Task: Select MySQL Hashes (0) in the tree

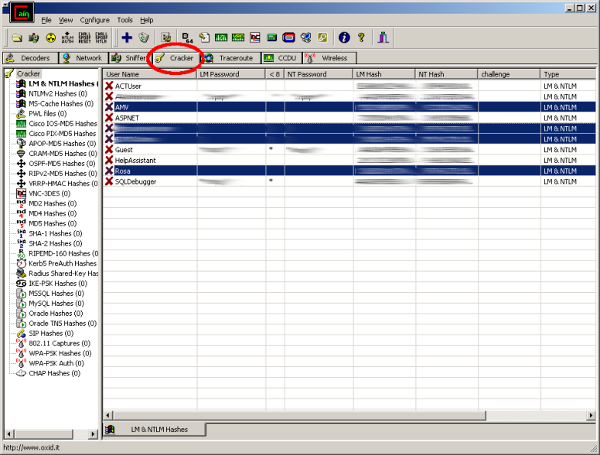Action: (56, 303)
